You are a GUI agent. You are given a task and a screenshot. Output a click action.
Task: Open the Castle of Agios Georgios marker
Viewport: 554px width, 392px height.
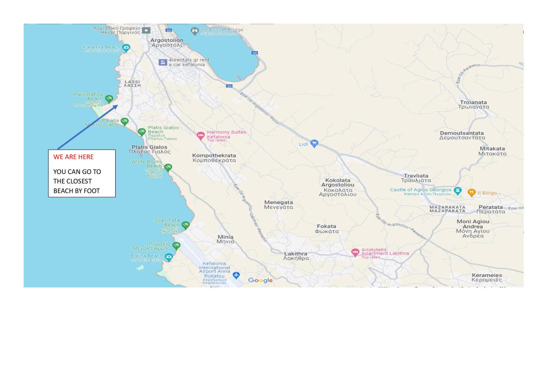pyautogui.click(x=457, y=190)
